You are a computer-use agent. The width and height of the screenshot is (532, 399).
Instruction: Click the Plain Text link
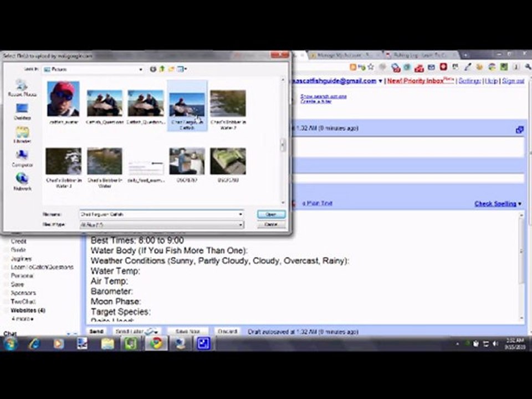click(x=317, y=203)
